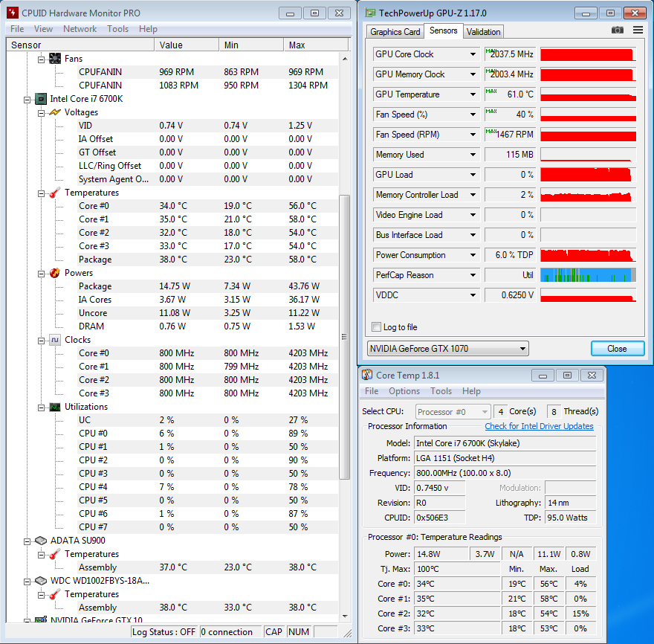Open the View menu in Hardware Monitor
Image resolution: width=654 pixels, height=644 pixels.
pyautogui.click(x=43, y=29)
